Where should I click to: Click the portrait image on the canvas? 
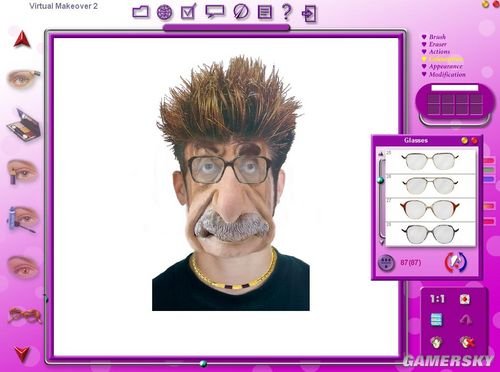[x=231, y=184]
